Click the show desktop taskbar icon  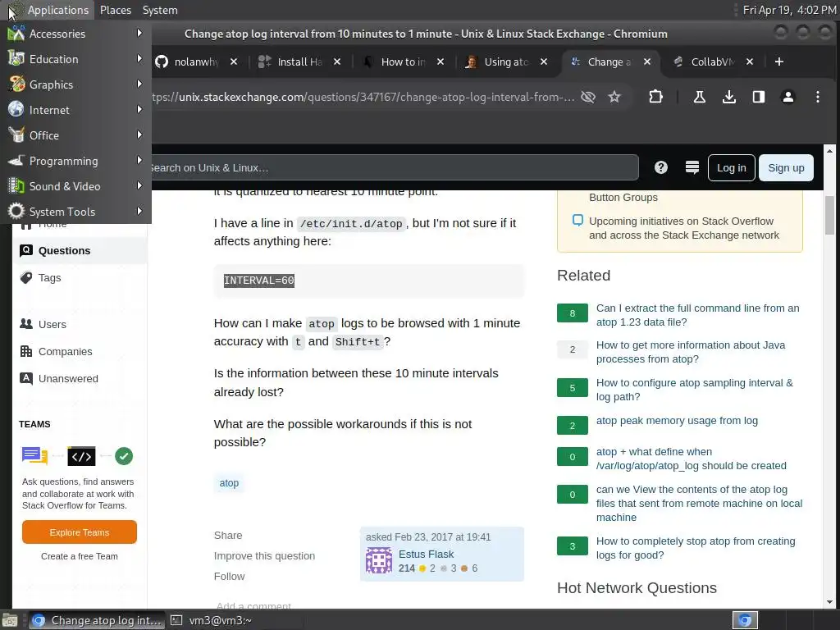coord(10,620)
